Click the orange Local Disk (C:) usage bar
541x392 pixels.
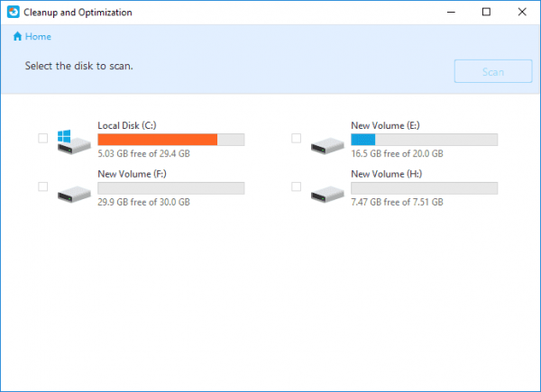click(157, 140)
